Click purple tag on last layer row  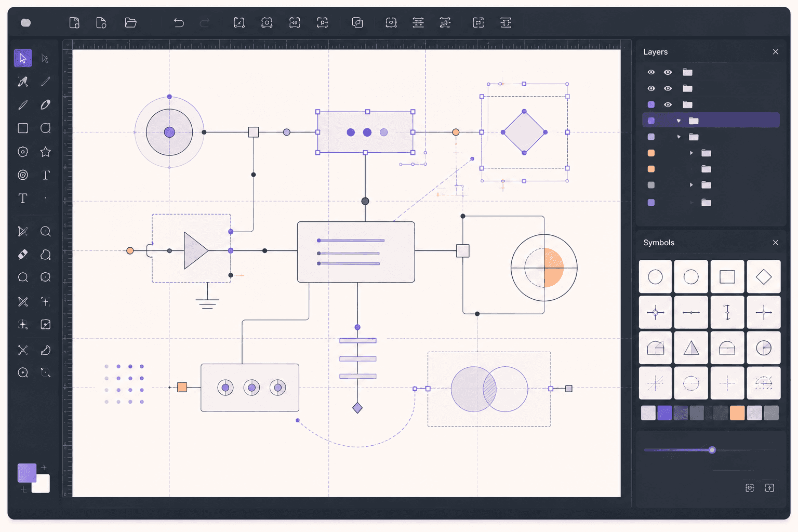pos(651,203)
